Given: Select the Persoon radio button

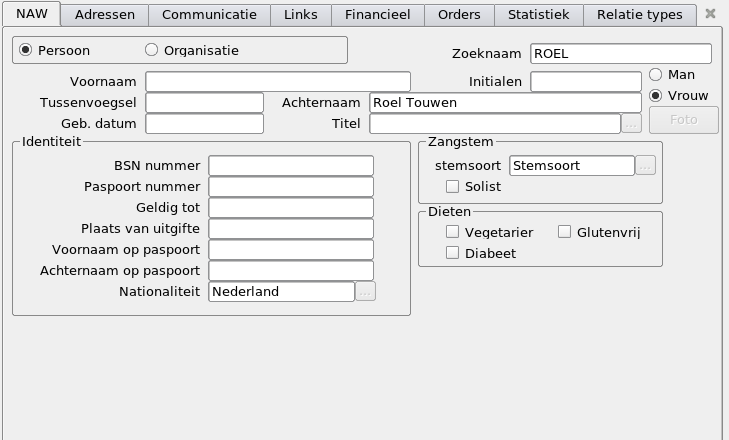Looking at the screenshot, I should tap(26, 50).
